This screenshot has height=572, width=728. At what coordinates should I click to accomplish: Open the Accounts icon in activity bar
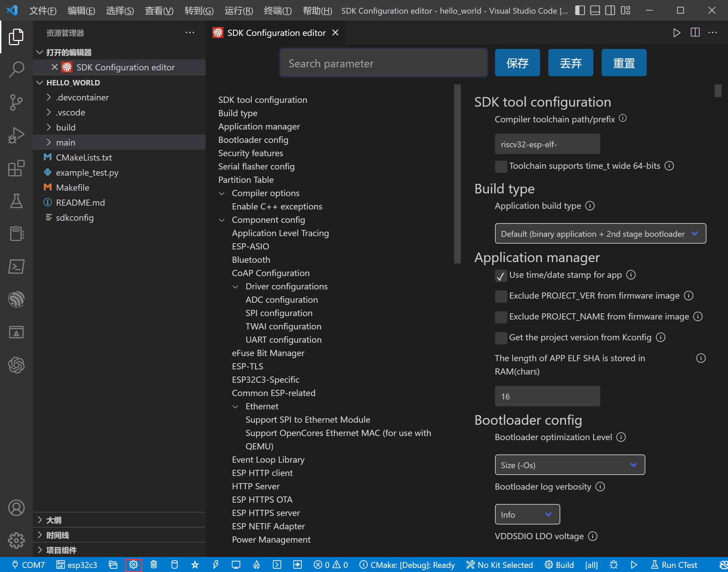[x=16, y=508]
